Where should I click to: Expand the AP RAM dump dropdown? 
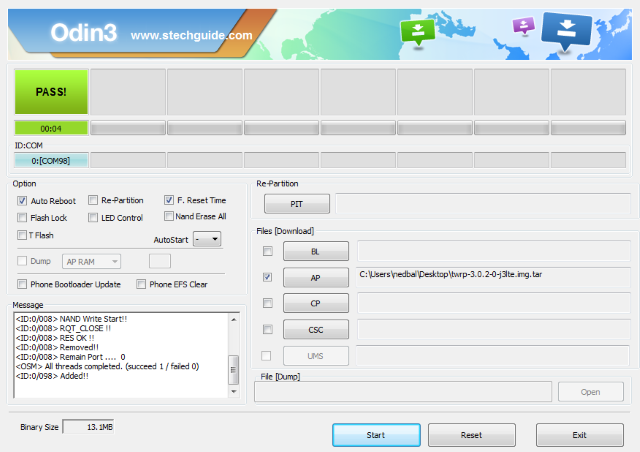coord(91,261)
